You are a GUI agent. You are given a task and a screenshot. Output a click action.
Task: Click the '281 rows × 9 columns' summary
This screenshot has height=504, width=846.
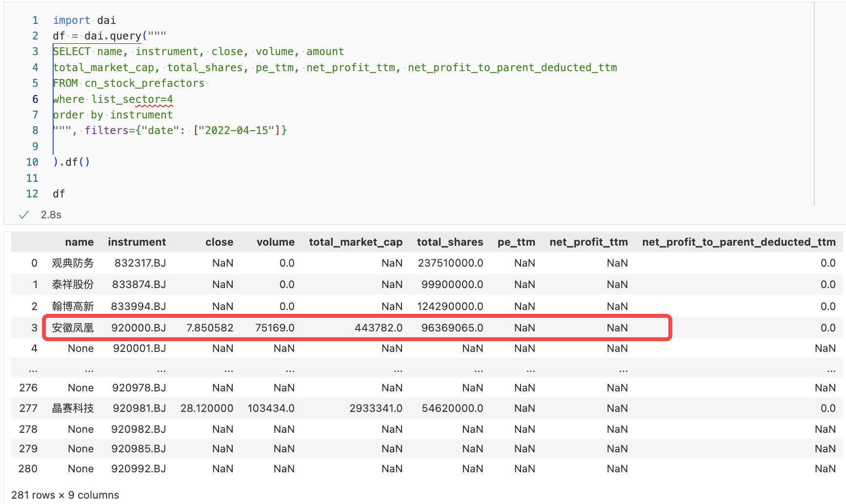click(65, 495)
